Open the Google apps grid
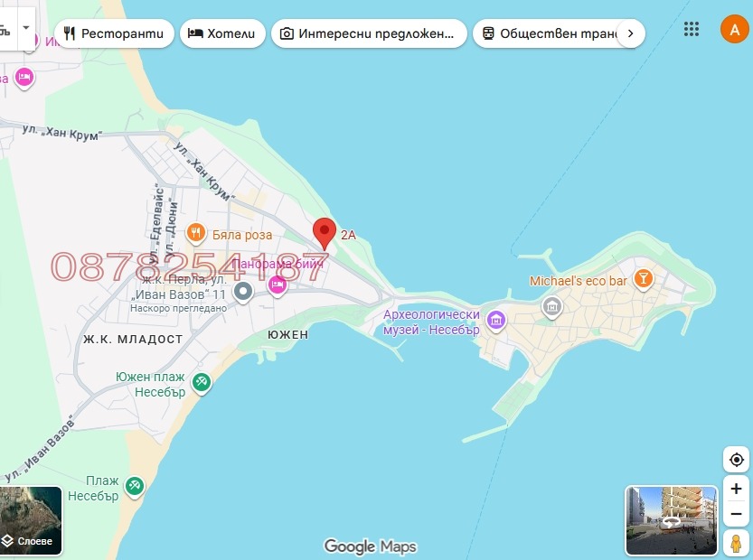This screenshot has height=560, width=753. click(x=692, y=29)
